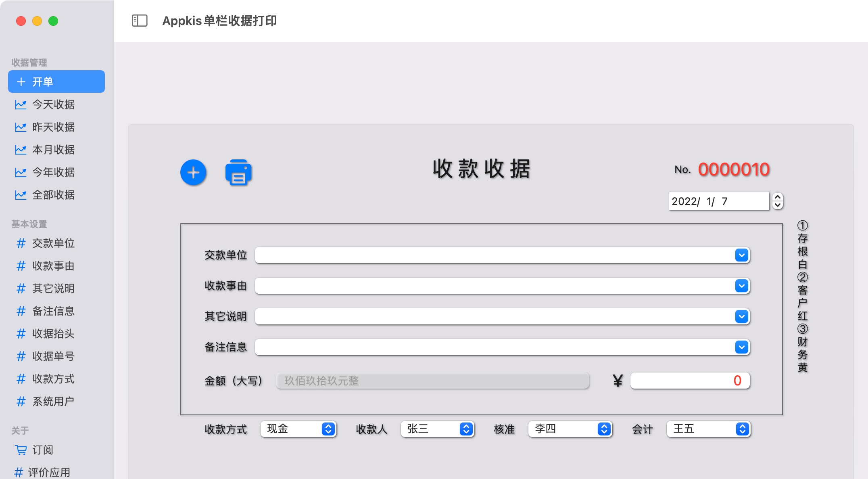Image resolution: width=868 pixels, height=479 pixels.
Task: Open 全部收据 list
Action: [x=53, y=195]
